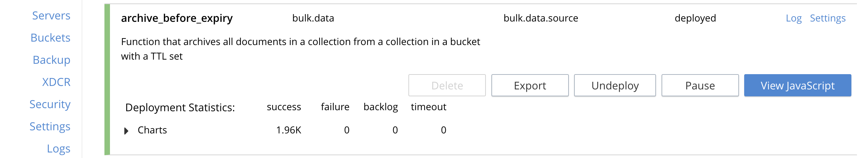Screen dimensions: 868x158
Task: Go to Buckets in the sidebar
Action: click(x=50, y=38)
